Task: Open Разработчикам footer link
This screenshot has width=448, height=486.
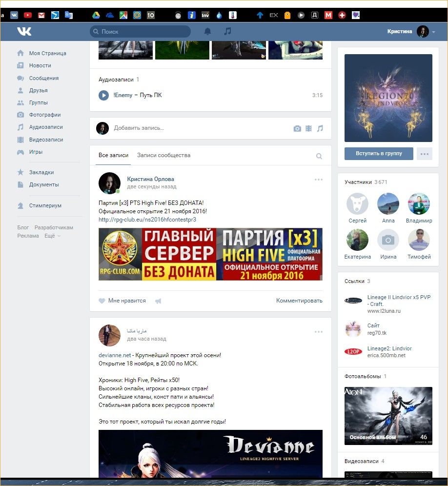Action: click(x=54, y=227)
